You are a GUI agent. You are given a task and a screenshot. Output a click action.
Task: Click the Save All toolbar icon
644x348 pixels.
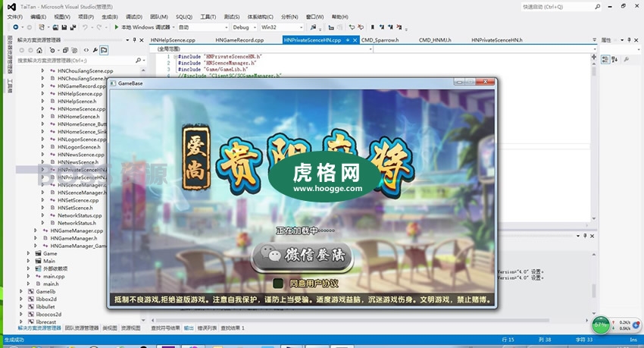click(x=73, y=27)
